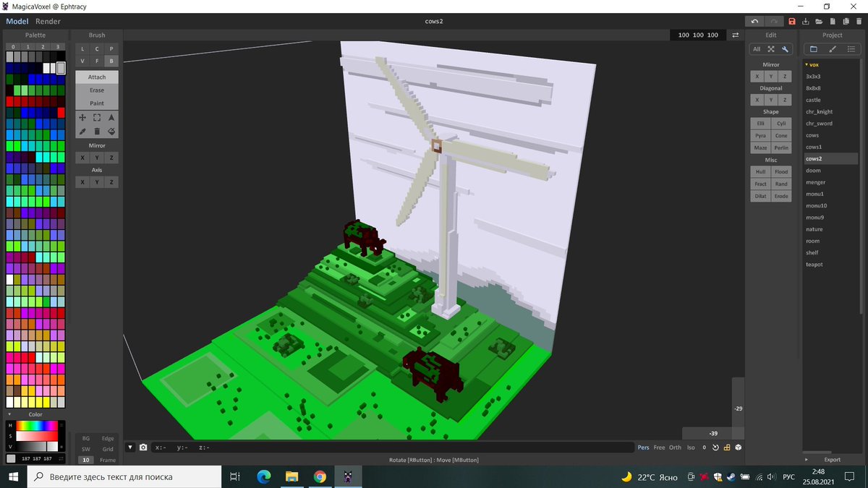Select the B box brush mode
This screenshot has height=488, width=868.
111,61
